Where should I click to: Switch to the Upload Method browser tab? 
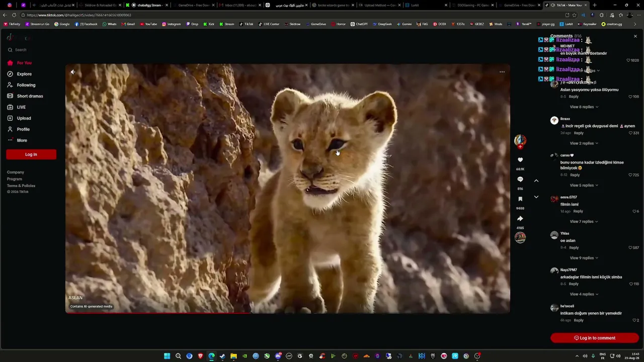(x=380, y=5)
